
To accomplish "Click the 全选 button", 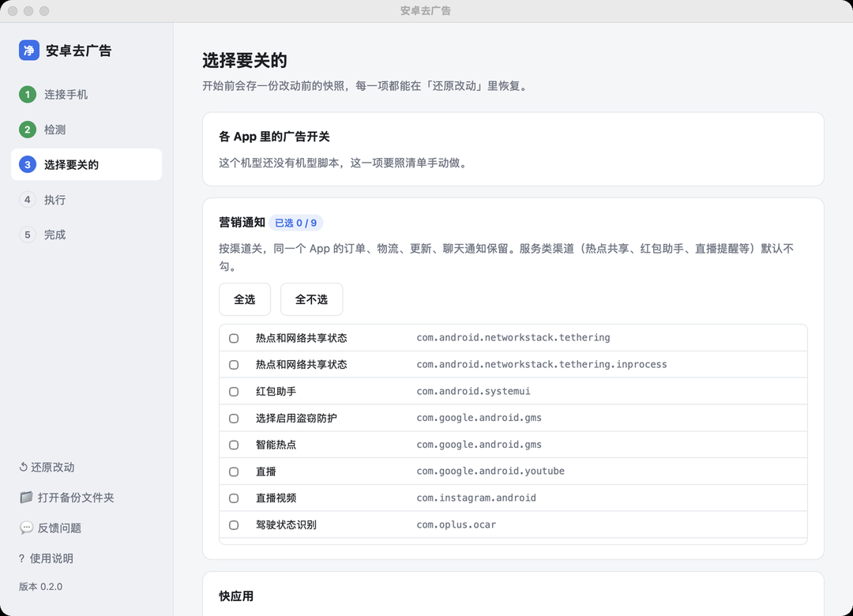I will tap(245, 299).
